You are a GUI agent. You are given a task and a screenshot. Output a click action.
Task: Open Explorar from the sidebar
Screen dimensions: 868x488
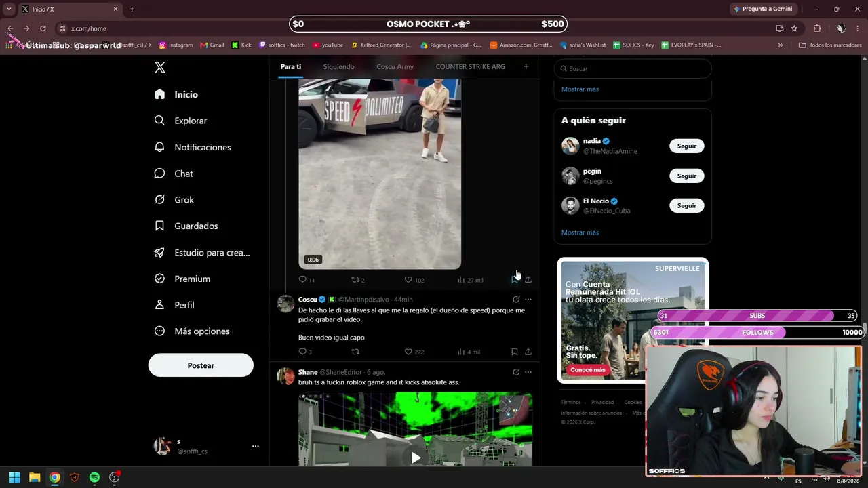pos(180,121)
